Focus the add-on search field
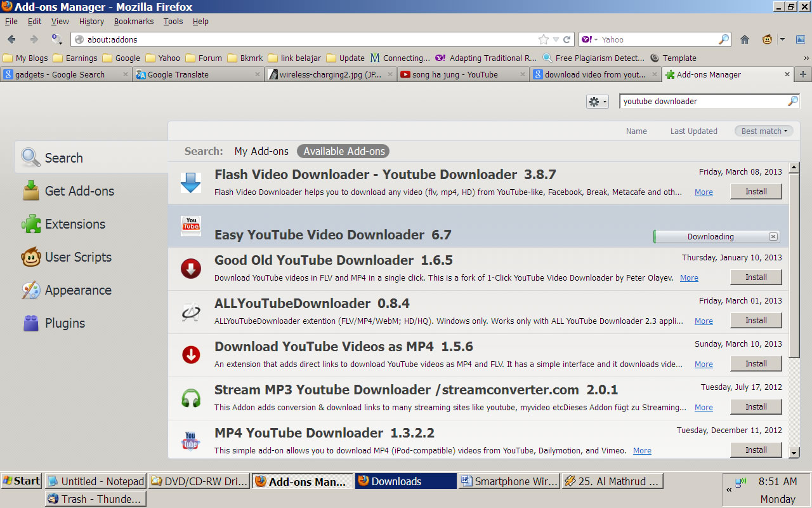 (704, 102)
